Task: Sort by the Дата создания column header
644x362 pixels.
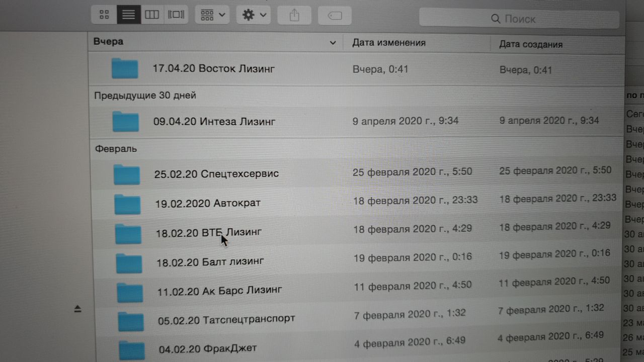Action: (x=531, y=44)
